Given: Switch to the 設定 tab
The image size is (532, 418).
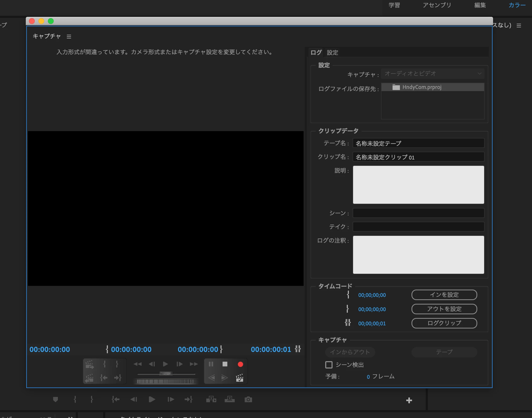Looking at the screenshot, I should point(332,53).
